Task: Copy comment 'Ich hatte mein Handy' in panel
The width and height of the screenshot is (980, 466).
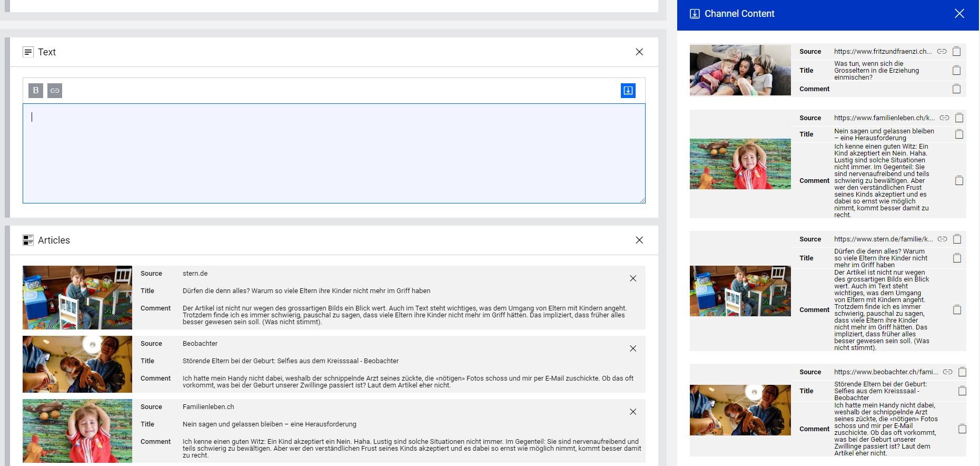Action: click(x=962, y=429)
